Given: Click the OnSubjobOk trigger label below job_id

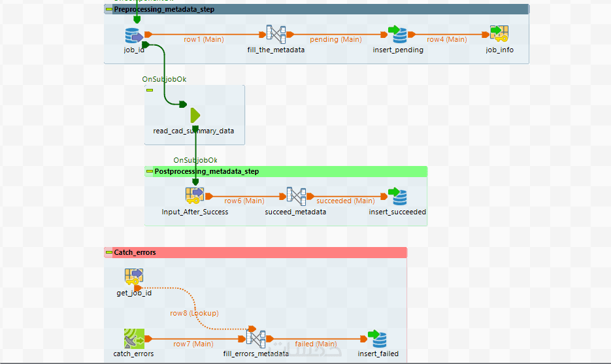Looking at the screenshot, I should [x=164, y=79].
